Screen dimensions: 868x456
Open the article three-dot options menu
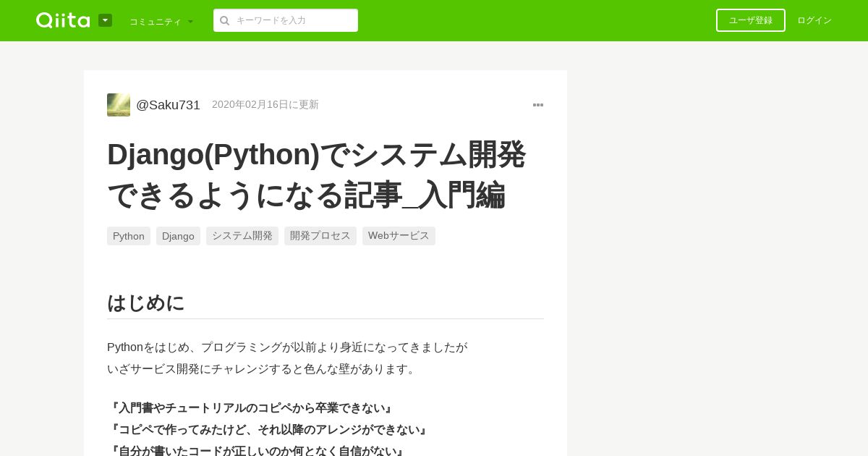click(x=538, y=105)
